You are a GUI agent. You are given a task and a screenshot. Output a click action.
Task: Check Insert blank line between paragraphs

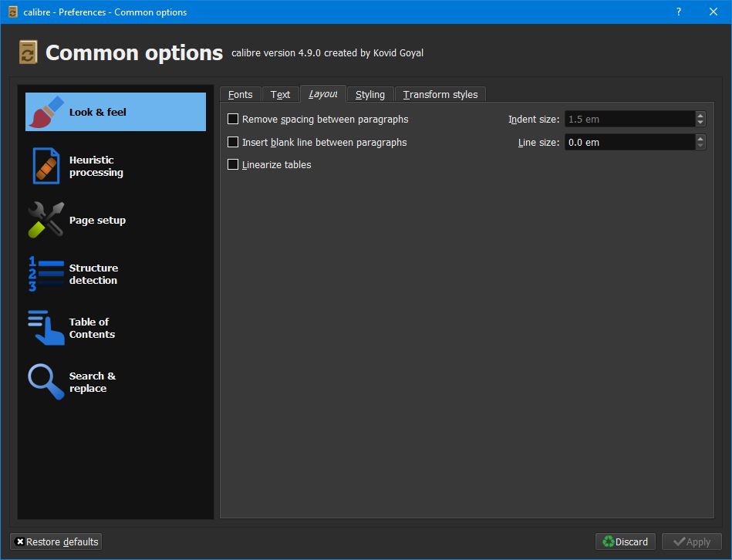tap(233, 142)
